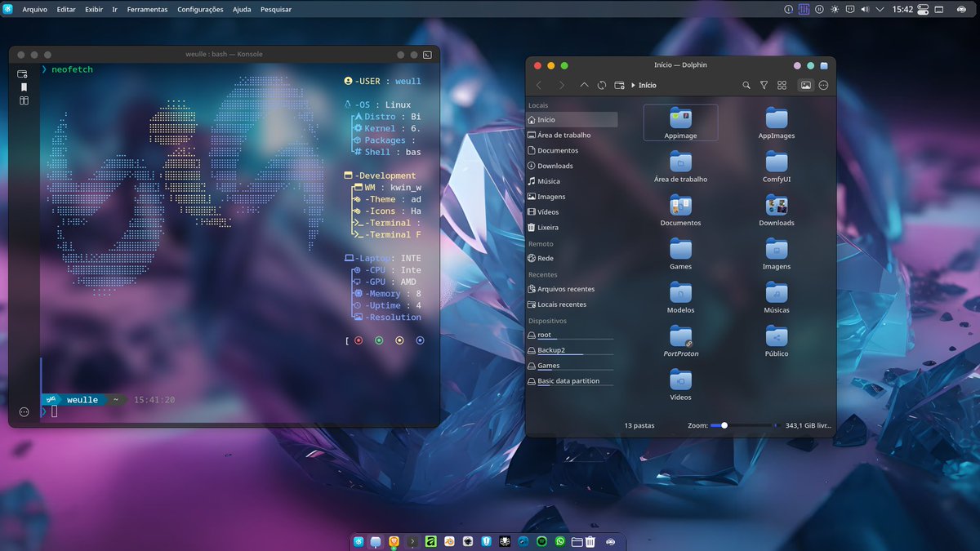
Task: Open volume control in system tray
Action: pos(865,9)
